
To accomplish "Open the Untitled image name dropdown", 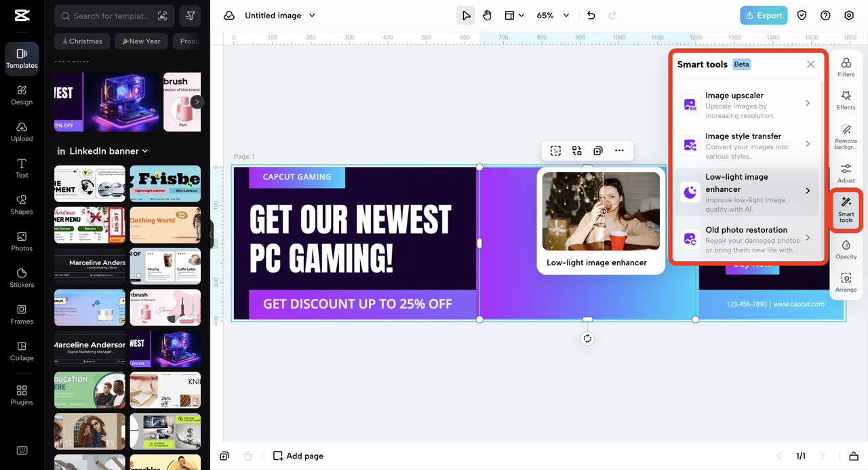I will (x=280, y=16).
